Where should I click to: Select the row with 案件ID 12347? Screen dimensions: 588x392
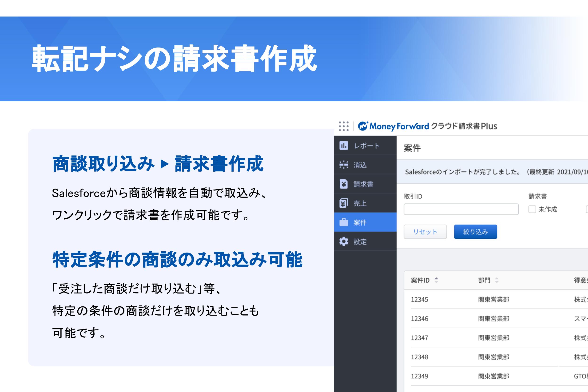[x=420, y=338]
